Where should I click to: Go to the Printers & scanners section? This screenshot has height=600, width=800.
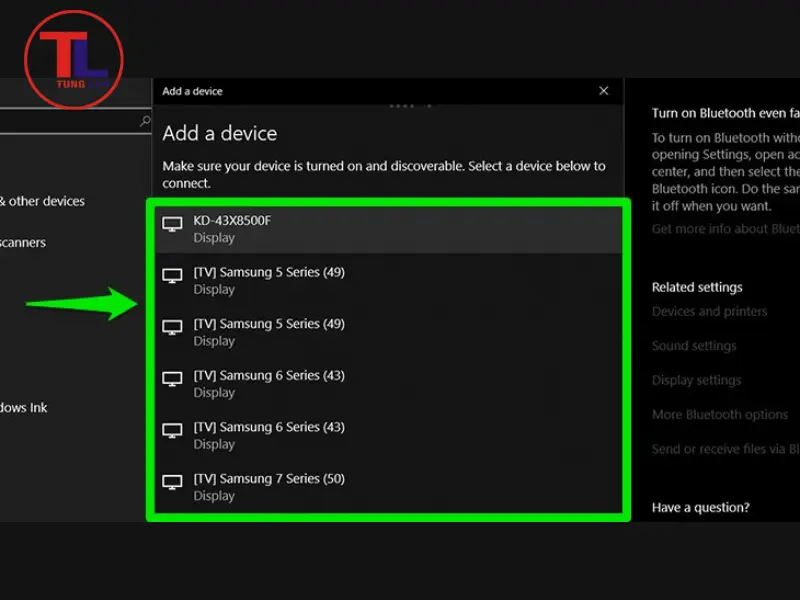click(x=23, y=242)
